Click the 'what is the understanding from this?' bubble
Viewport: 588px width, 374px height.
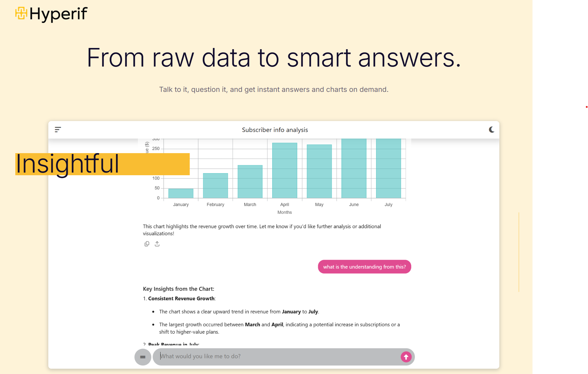364,267
